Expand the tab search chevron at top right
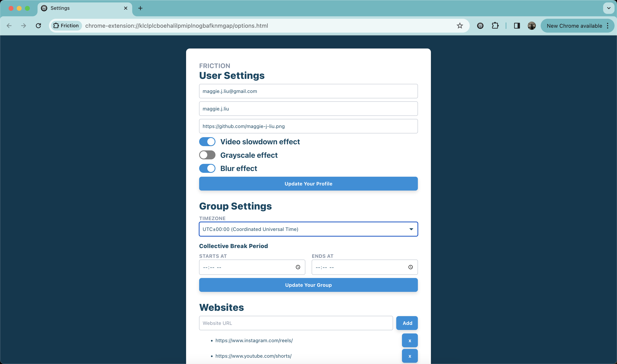Viewport: 617px width, 364px height. (x=609, y=8)
